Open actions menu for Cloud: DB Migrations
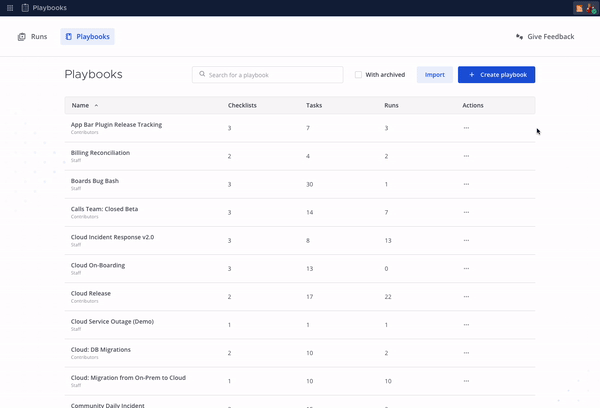600x408 pixels. (x=466, y=353)
